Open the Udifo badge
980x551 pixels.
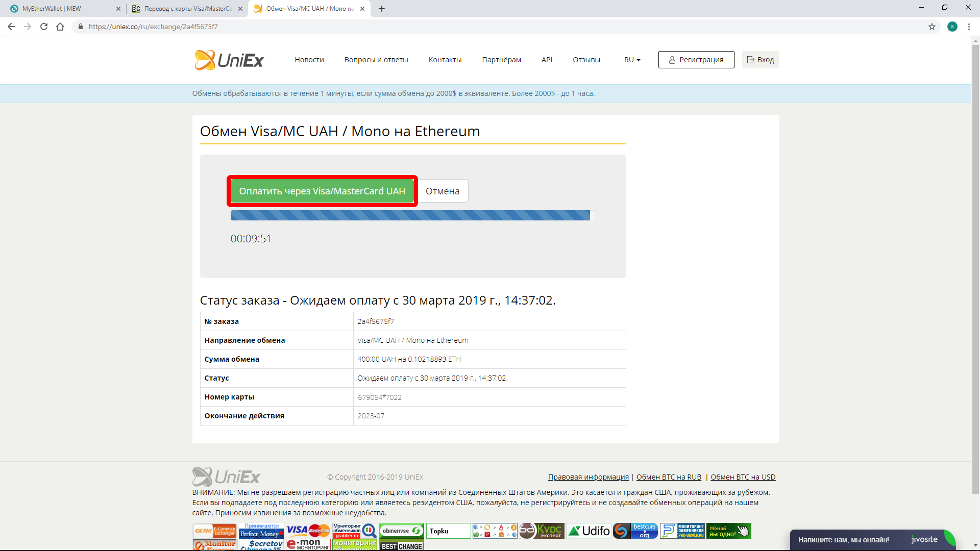[x=589, y=531]
